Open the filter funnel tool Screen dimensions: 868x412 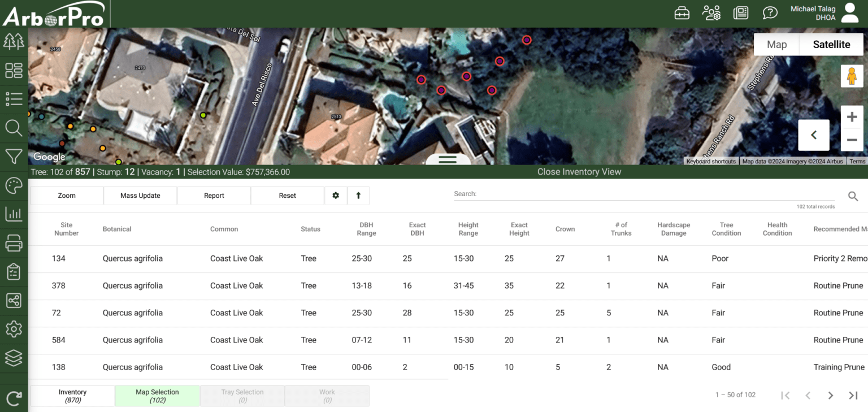(14, 157)
